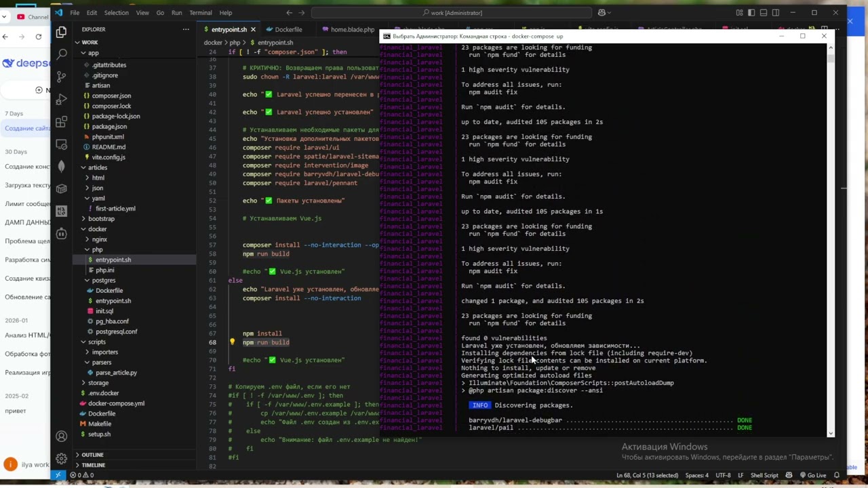Click 'Ln 68, Col 5' in status bar
The image size is (868, 488).
click(x=647, y=475)
